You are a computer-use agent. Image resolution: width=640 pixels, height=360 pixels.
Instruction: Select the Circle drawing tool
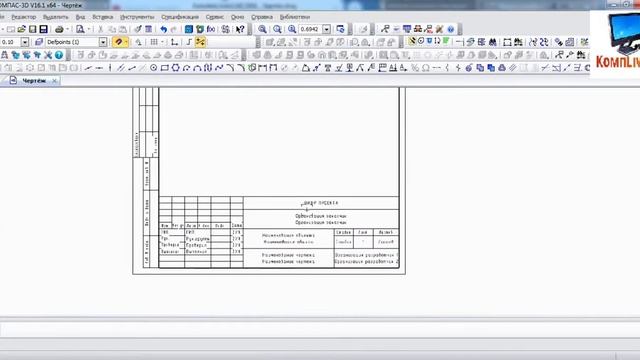(153, 68)
